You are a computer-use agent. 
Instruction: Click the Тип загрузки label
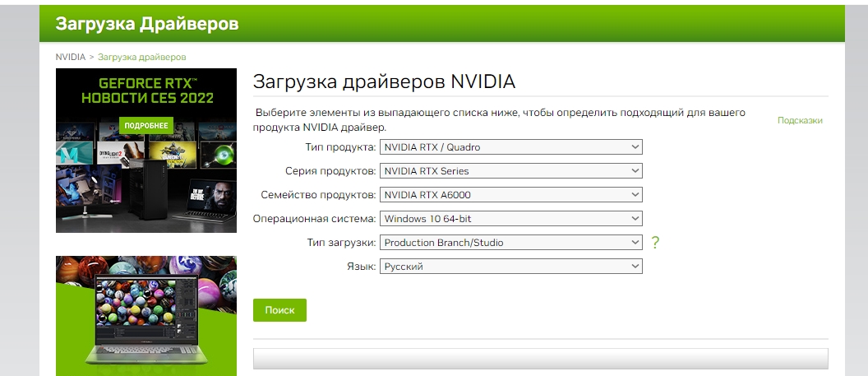coord(342,243)
